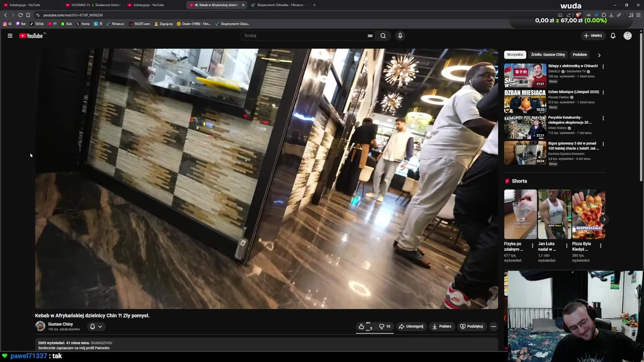The height and width of the screenshot is (362, 644).
Task: Open Gustaw Chiny channel avatar
Action: [x=40, y=326]
